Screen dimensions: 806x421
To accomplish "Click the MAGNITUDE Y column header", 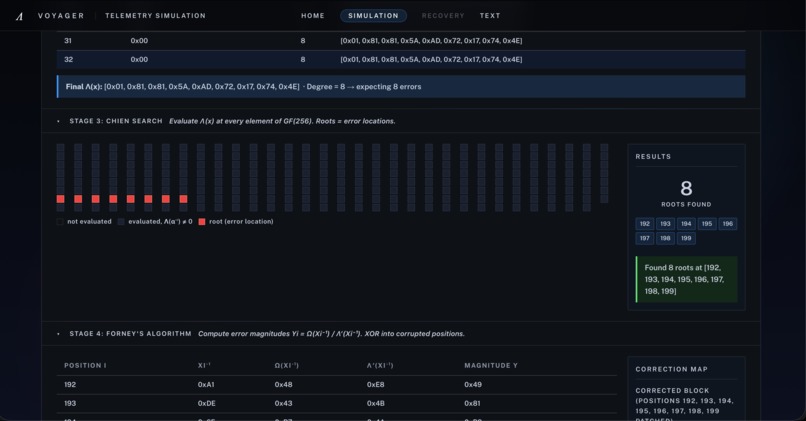I will [491, 365].
